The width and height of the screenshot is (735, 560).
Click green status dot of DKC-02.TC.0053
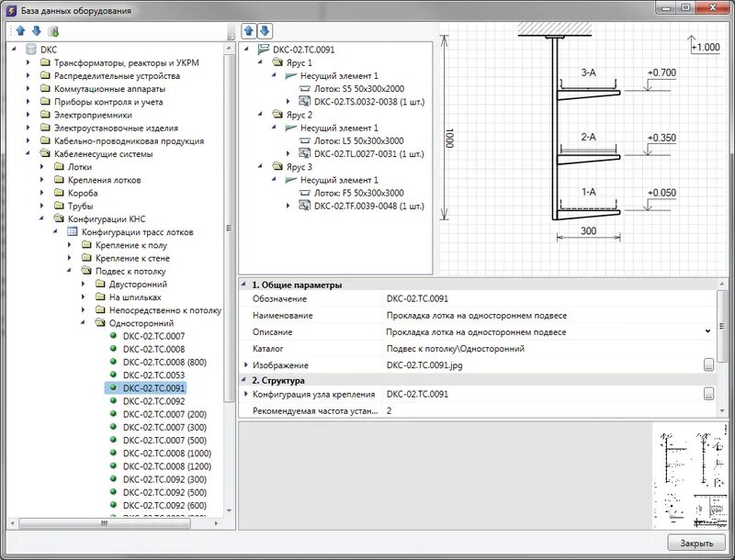(113, 375)
